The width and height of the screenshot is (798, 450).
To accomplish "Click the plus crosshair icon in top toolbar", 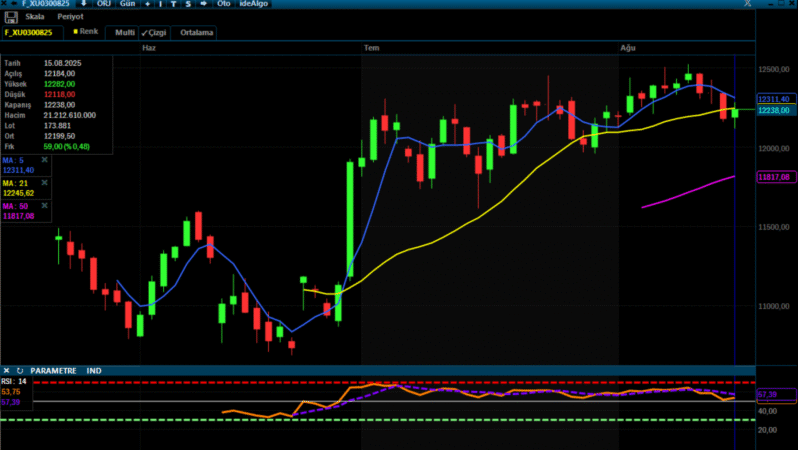I will point(148,4).
